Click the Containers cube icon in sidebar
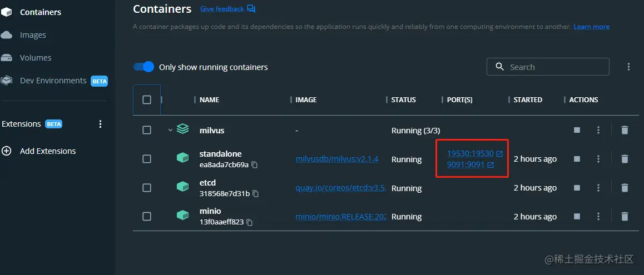The image size is (644, 275). coord(6,12)
